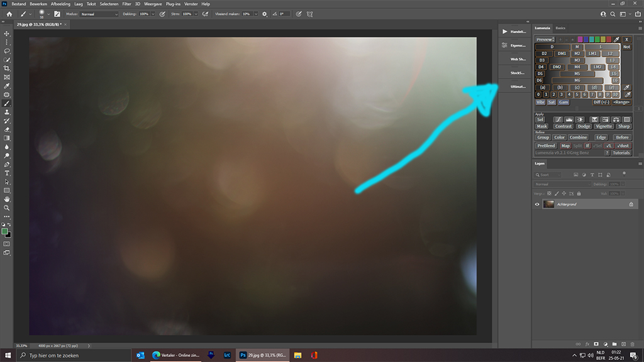Click the Lumenzia Tutorials button
Viewport: 644px width, 362px height.
(x=621, y=151)
